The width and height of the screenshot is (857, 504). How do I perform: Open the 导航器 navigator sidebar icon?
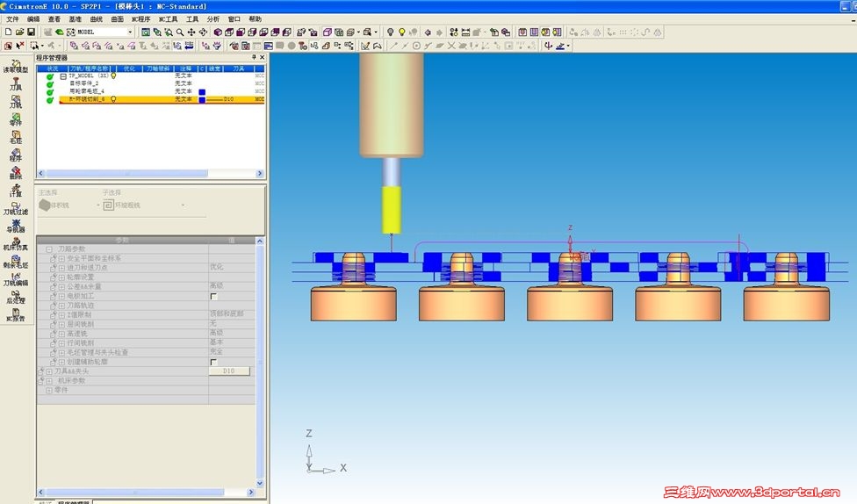[15, 226]
